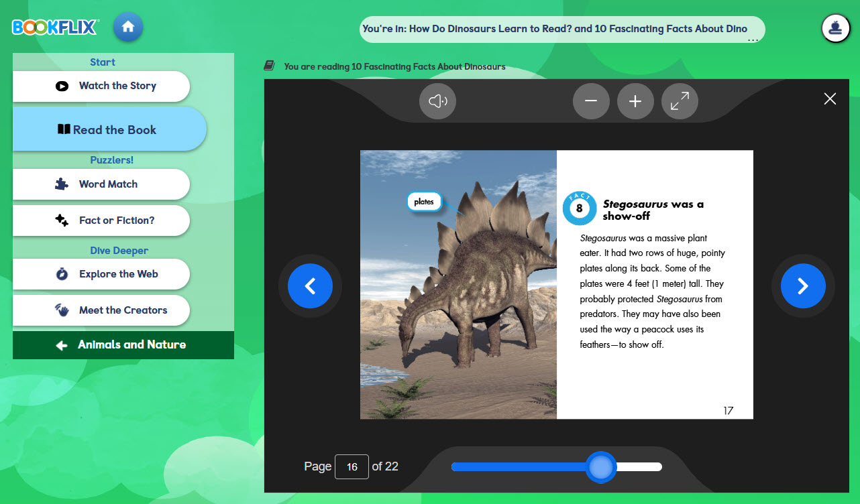This screenshot has height=504, width=860.
Task: Click the stopwatch icon on Explore the Web
Action: point(62,274)
